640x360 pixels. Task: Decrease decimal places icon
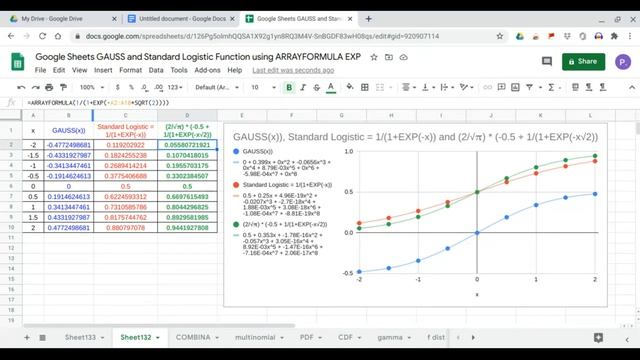(x=144, y=87)
